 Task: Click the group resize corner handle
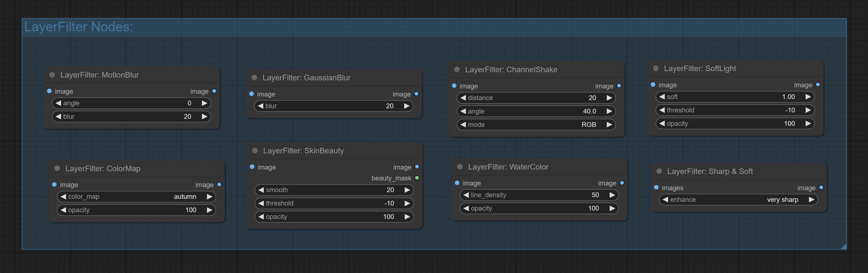pos(843,247)
